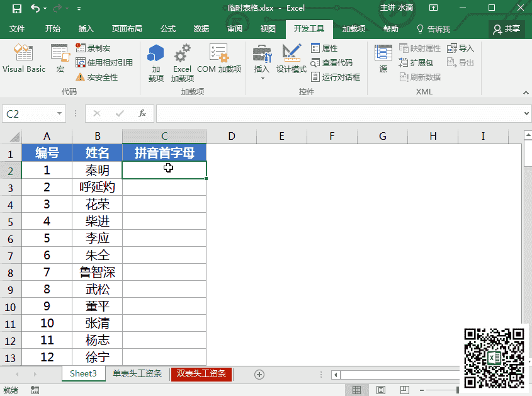The height and width of the screenshot is (396, 532).
Task: Click Map Properties (映射属性)
Action: click(x=420, y=48)
